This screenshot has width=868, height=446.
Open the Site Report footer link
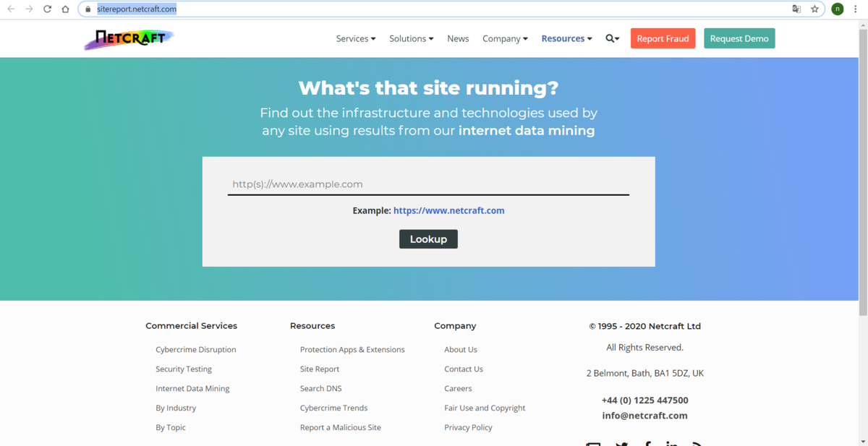click(320, 369)
